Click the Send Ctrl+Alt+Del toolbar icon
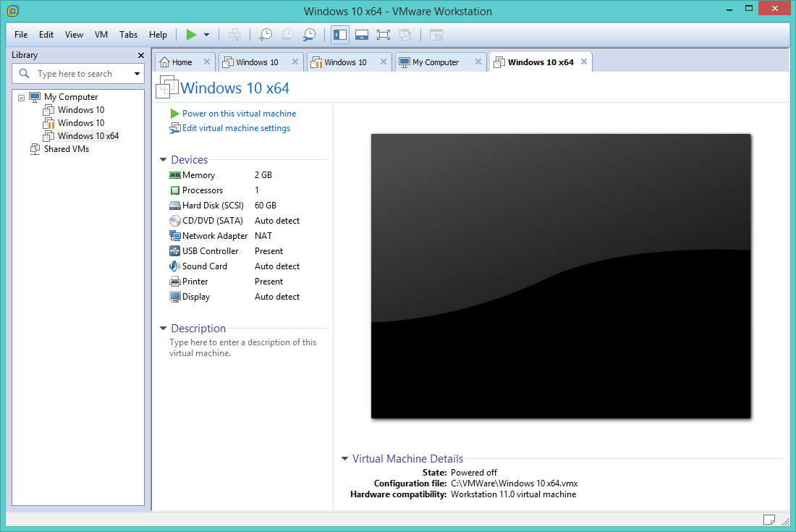The height and width of the screenshot is (532, 796). [234, 35]
